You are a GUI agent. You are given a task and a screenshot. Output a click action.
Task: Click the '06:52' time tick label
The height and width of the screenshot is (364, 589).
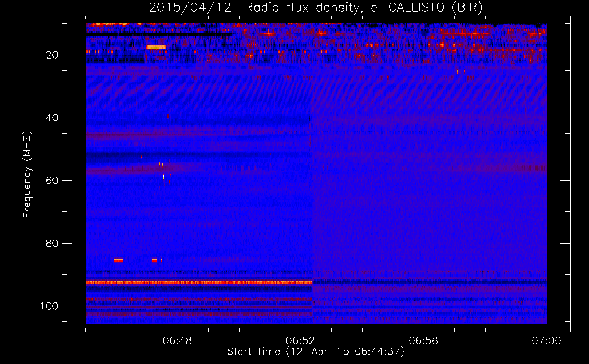pyautogui.click(x=300, y=341)
